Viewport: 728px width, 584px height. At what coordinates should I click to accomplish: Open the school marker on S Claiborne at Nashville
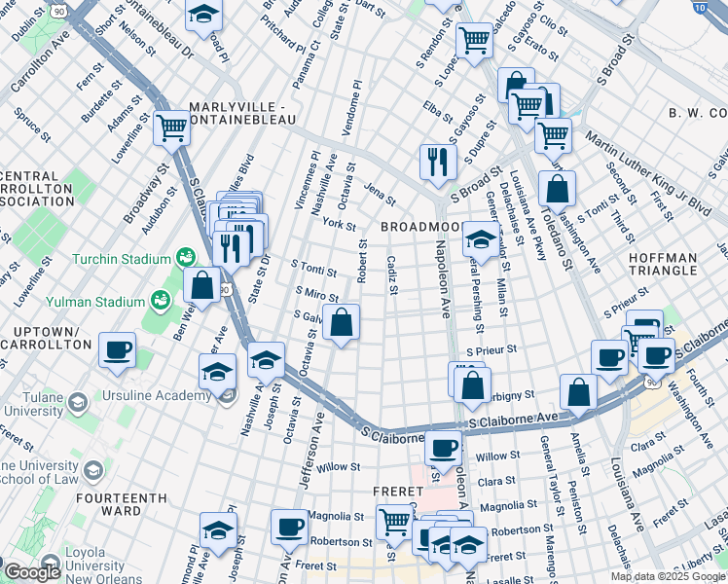click(266, 361)
